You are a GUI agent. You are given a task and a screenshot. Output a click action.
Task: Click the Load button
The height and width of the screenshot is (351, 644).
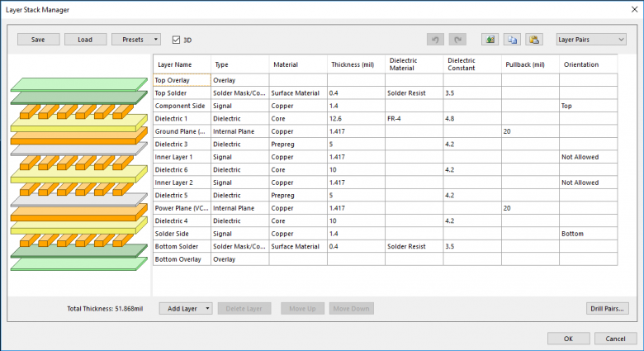85,40
